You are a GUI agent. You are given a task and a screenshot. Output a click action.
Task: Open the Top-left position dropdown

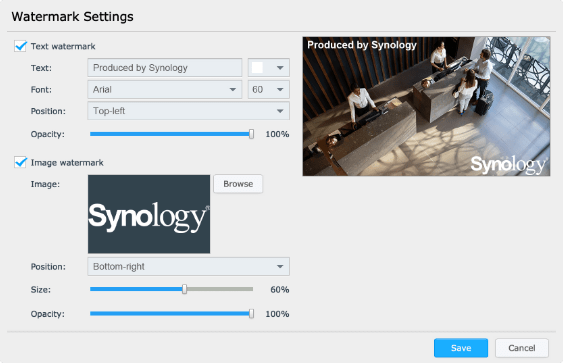tap(189, 111)
